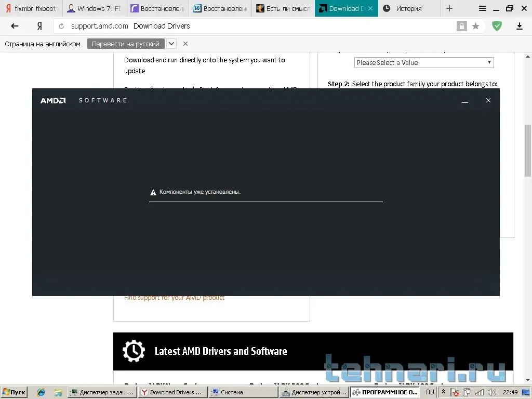The width and height of the screenshot is (532, 399).
Task: Click Перевести на русский button
Action: (126, 44)
